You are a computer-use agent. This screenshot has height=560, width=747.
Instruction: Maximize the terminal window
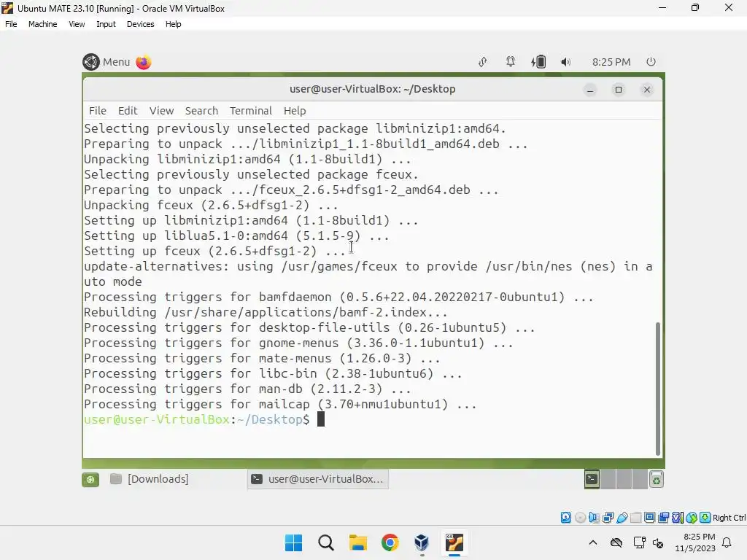[x=619, y=90]
